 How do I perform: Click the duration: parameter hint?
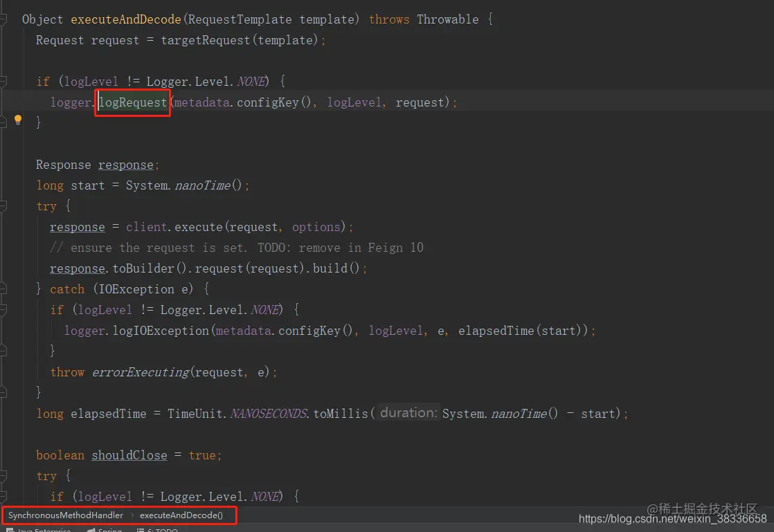click(x=408, y=413)
